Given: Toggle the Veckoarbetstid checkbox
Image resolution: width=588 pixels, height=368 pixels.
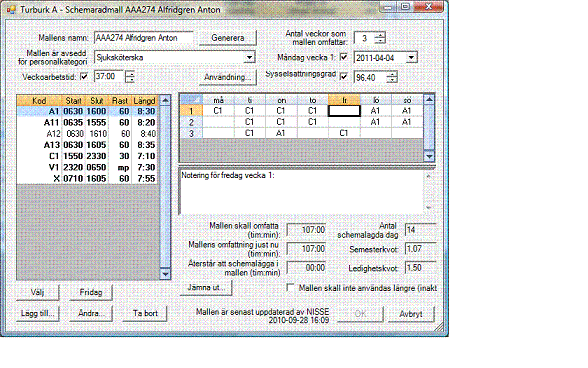Looking at the screenshot, I should pyautogui.click(x=84, y=77).
